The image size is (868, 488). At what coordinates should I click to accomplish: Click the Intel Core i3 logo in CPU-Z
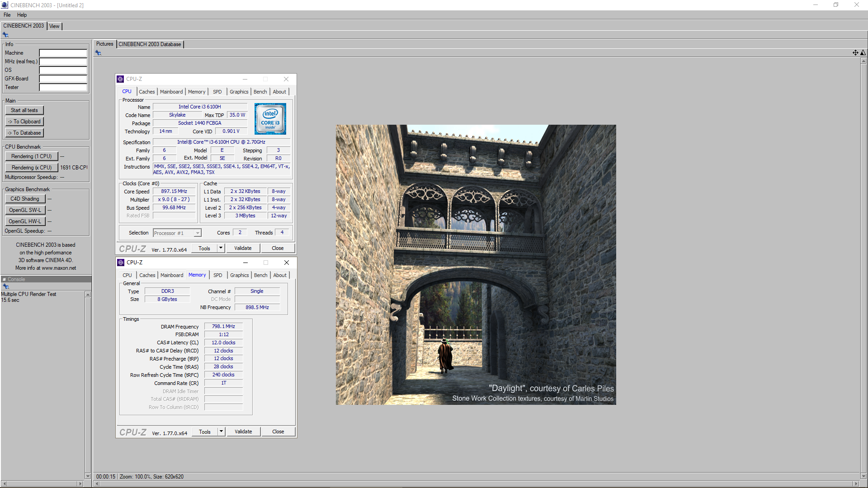tap(270, 119)
